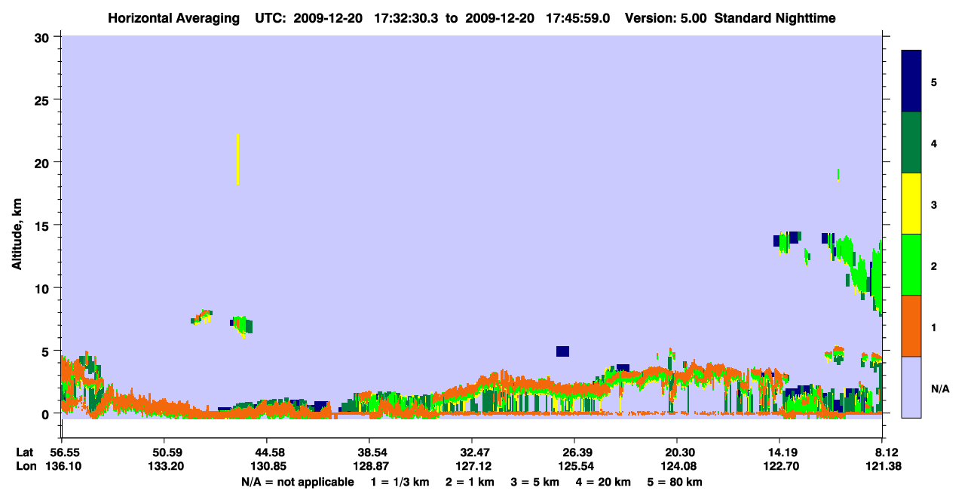This screenshot has height=503, width=980.
Task: Click latitude value 8.12
Action: click(886, 452)
